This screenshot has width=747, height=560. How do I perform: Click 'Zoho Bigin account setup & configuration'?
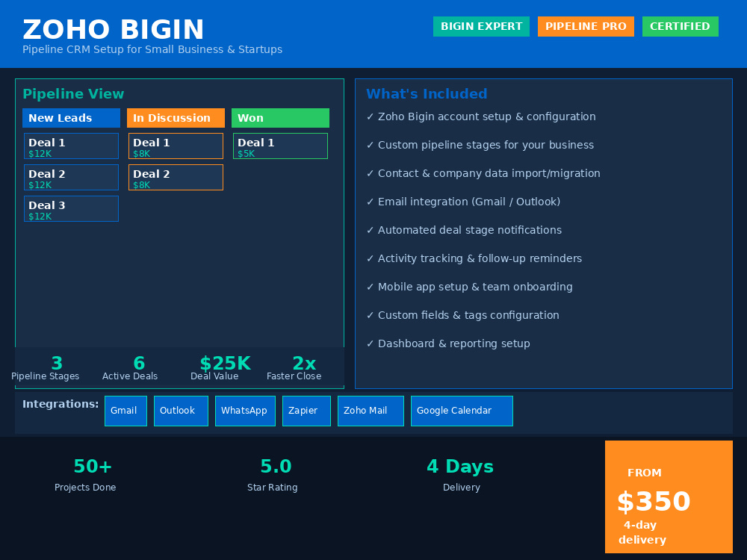point(487,116)
